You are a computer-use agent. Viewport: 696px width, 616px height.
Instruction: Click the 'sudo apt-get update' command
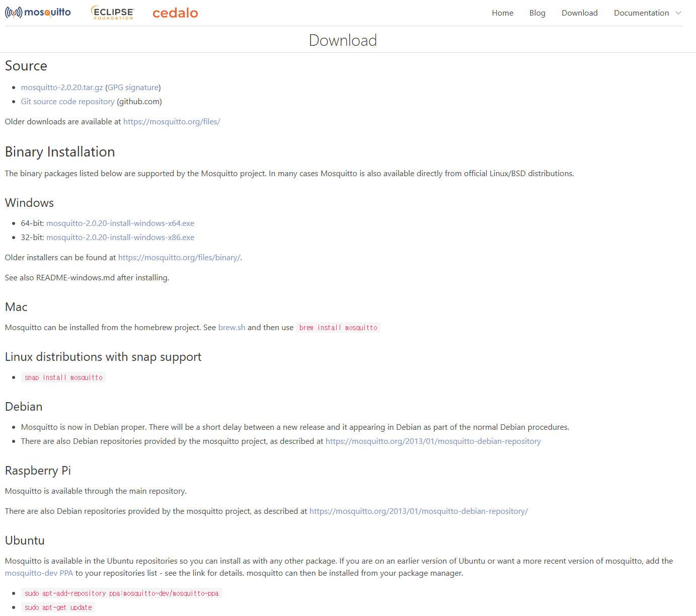[x=58, y=607]
